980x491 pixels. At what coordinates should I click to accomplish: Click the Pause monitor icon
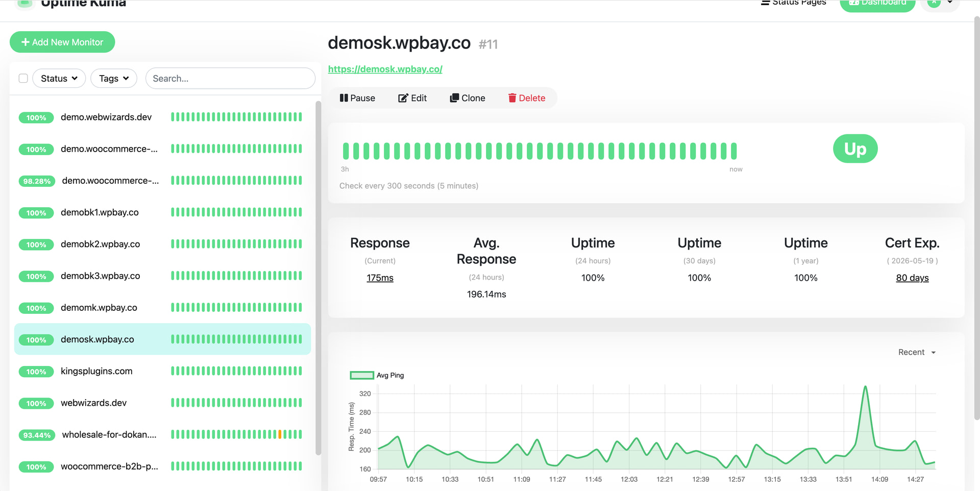click(344, 98)
